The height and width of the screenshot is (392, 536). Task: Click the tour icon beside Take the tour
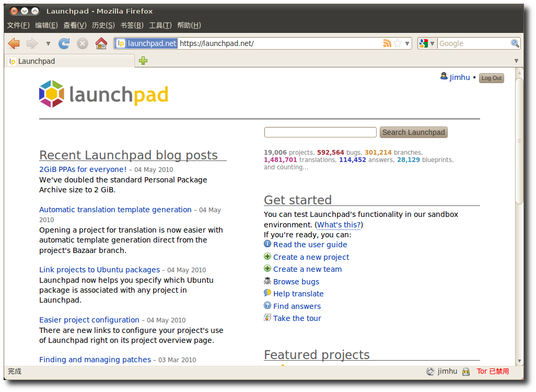pyautogui.click(x=267, y=318)
